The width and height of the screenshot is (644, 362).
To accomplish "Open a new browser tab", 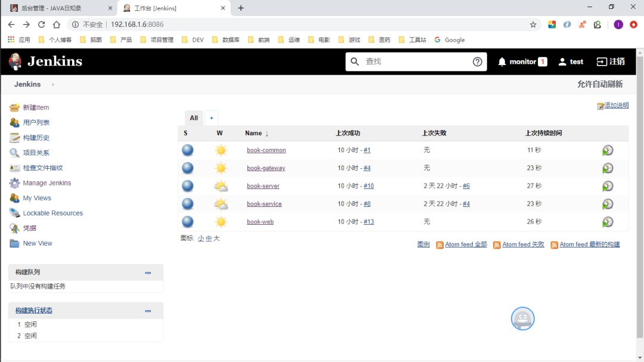I will click(241, 8).
